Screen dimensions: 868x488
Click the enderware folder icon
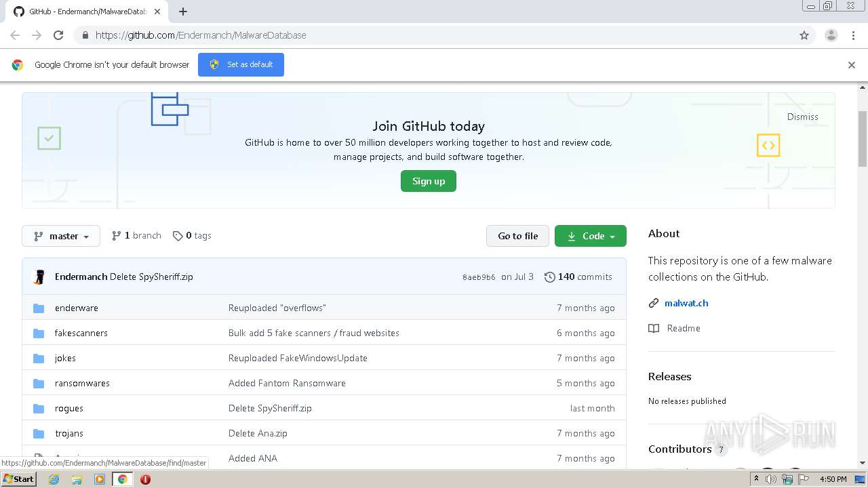39,308
